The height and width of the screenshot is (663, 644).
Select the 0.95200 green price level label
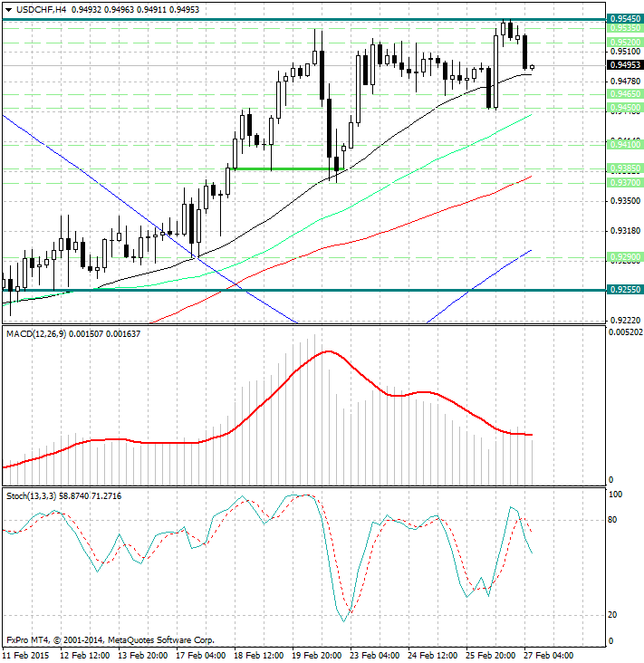(x=625, y=43)
